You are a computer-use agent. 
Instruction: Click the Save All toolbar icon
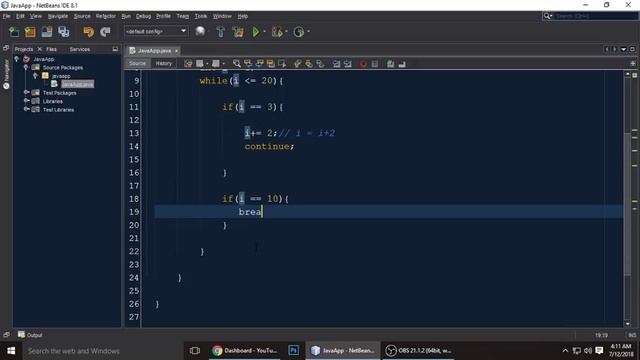(64, 32)
